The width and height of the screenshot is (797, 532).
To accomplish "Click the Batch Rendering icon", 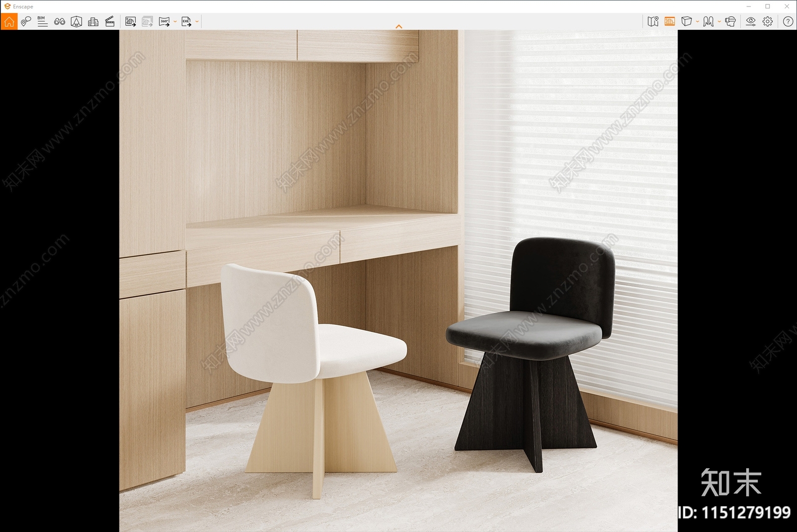I will click(x=147, y=21).
